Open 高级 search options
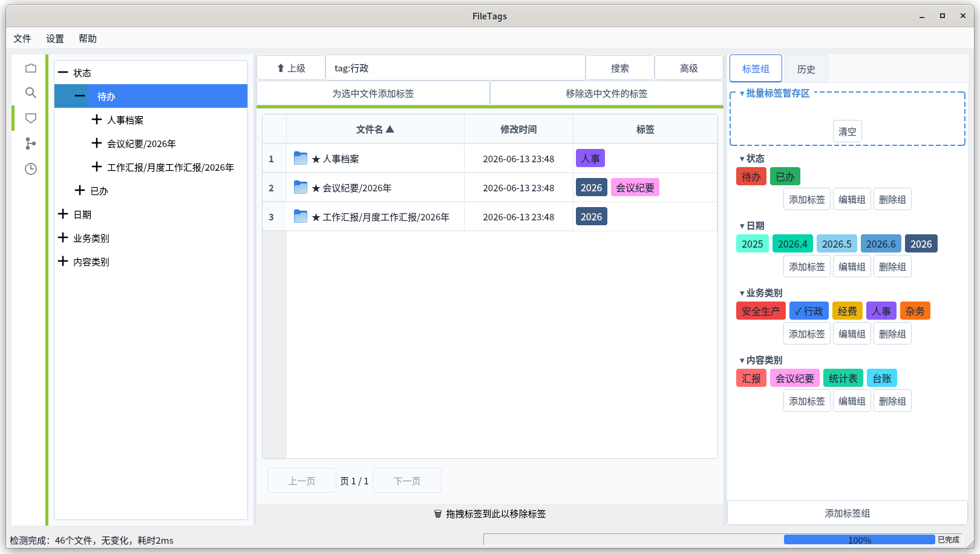This screenshot has height=554, width=980. click(689, 68)
